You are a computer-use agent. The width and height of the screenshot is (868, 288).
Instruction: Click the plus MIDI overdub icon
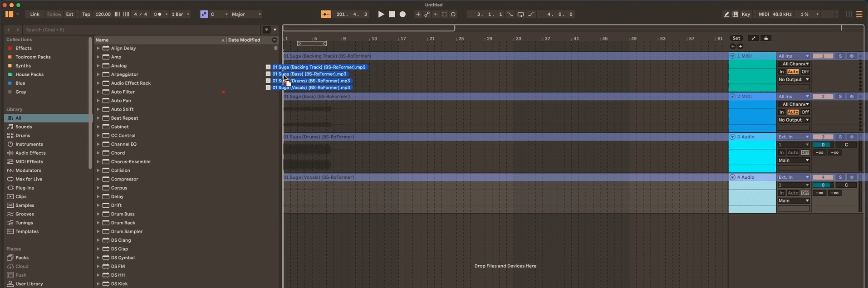click(418, 15)
